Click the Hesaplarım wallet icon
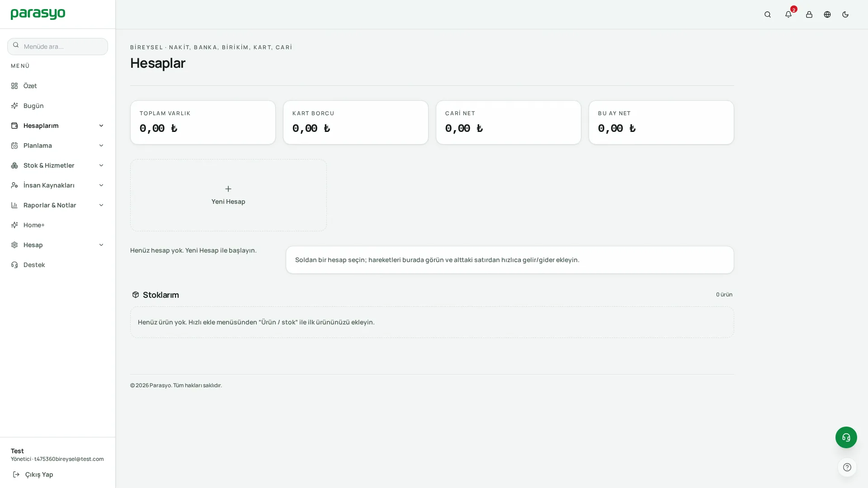Screen dimensions: 868x488 pyautogui.click(x=14, y=126)
